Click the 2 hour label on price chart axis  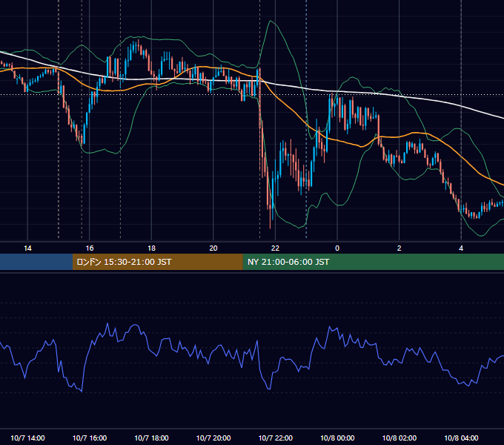(399, 248)
